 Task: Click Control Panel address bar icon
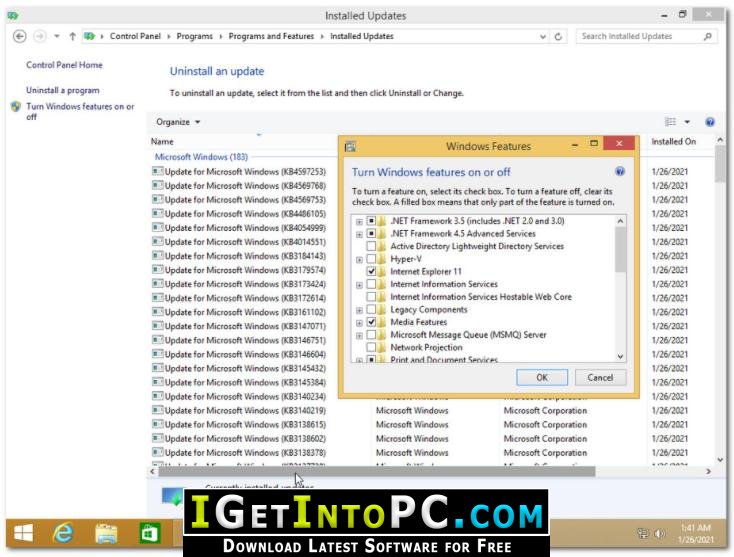(89, 36)
